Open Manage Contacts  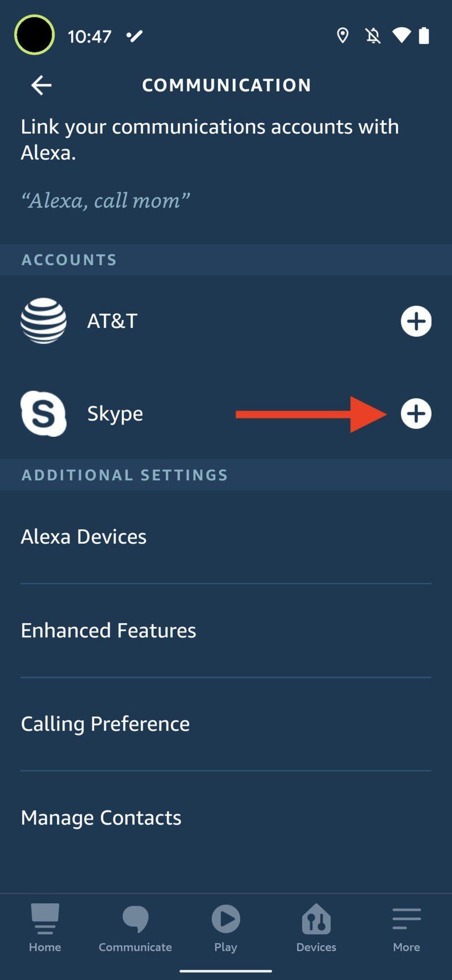click(101, 818)
